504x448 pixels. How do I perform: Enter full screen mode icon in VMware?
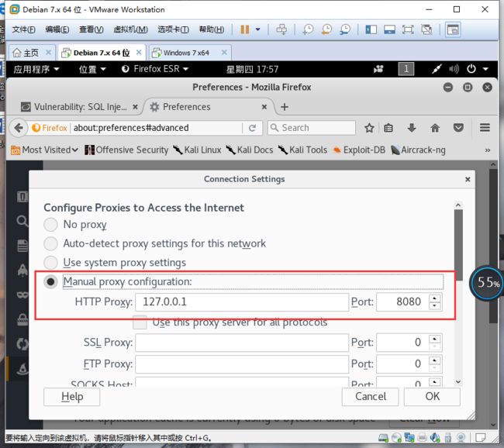[408, 30]
